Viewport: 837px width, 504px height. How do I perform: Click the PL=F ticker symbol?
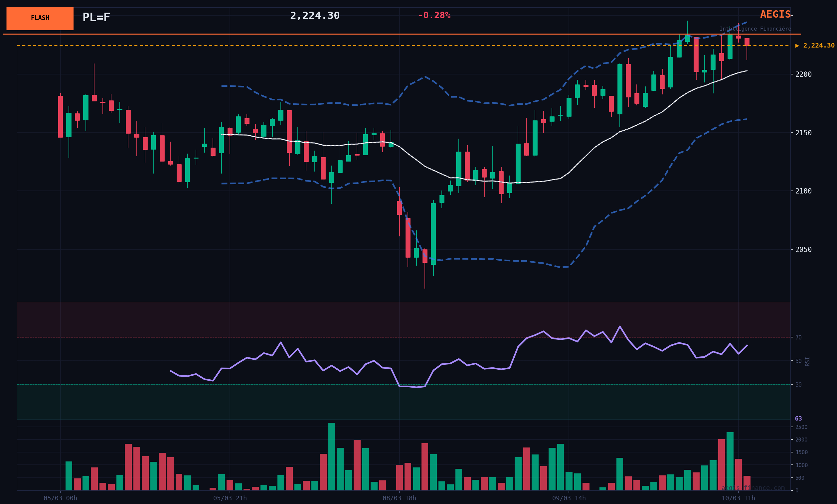(96, 17)
